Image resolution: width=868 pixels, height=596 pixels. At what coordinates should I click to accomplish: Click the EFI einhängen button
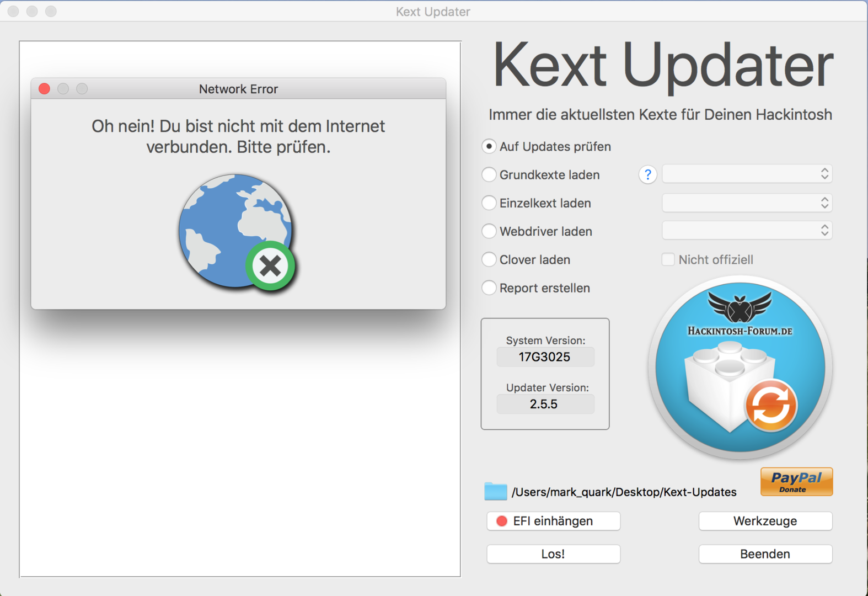[553, 521]
